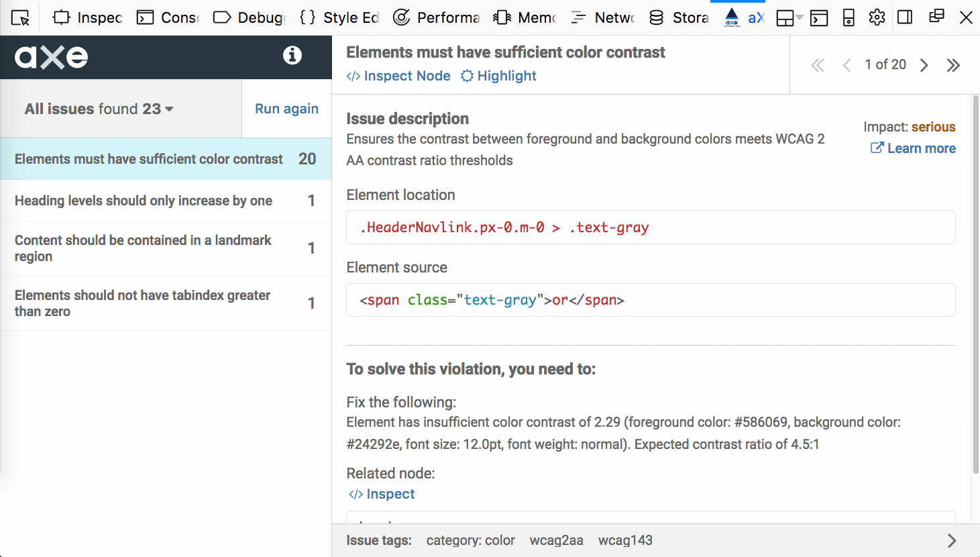Image resolution: width=980 pixels, height=557 pixels.
Task: Click the Related node Inspect link
Action: 382,494
